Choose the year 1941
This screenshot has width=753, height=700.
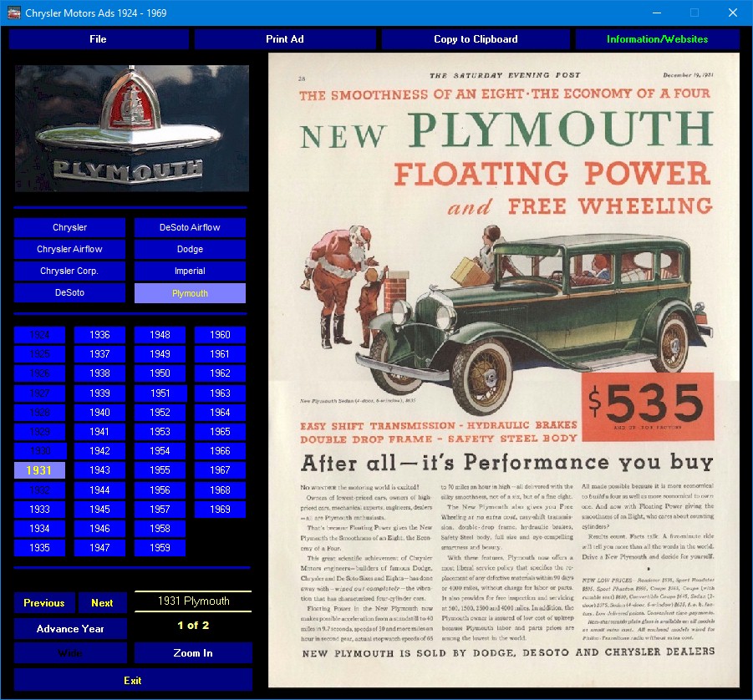(x=100, y=432)
